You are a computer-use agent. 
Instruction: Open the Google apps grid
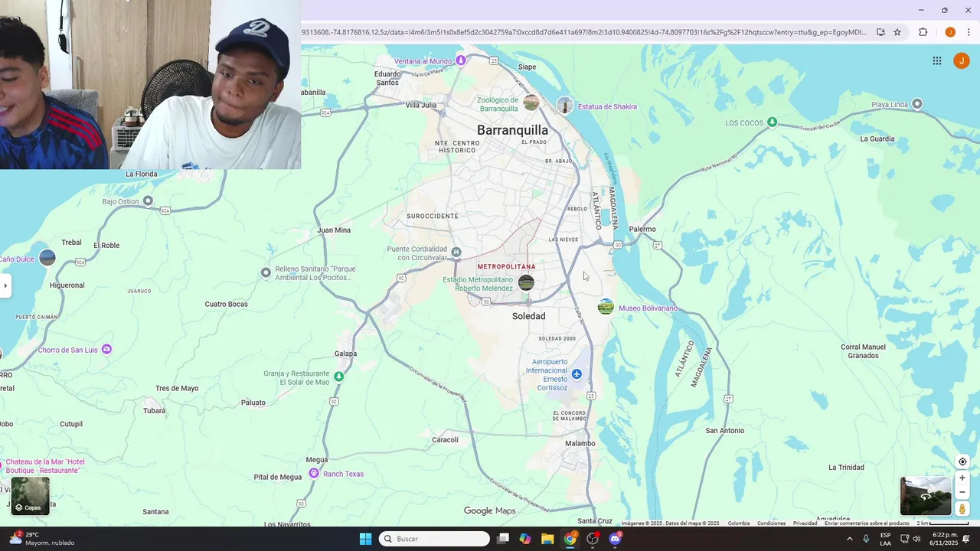click(936, 60)
